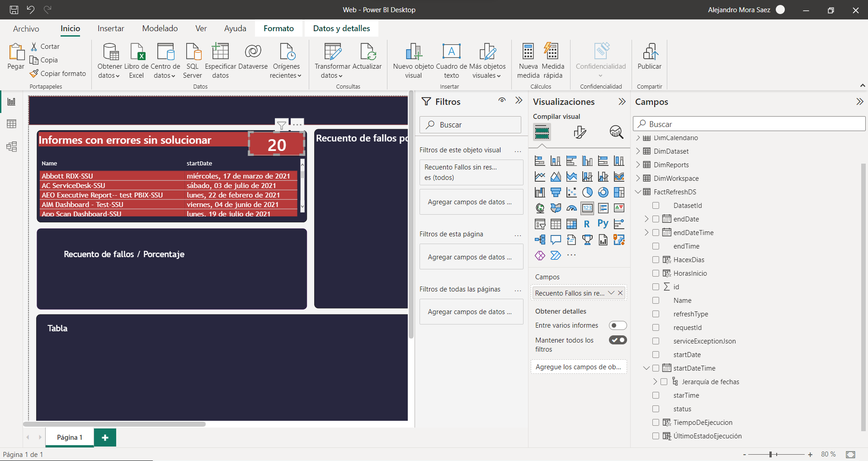
Task: Toggle the Entre varios informes switch
Action: coord(618,325)
